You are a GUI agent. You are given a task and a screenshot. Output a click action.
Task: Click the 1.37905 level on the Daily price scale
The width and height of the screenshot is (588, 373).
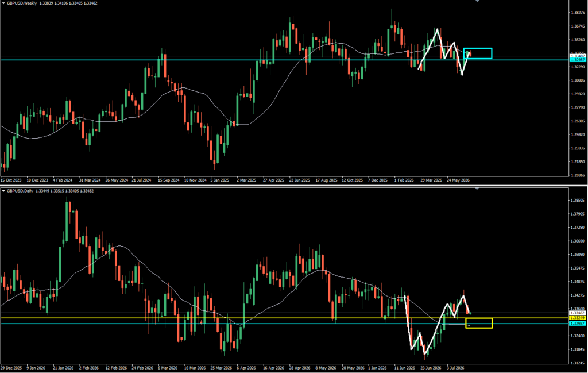[578, 214]
